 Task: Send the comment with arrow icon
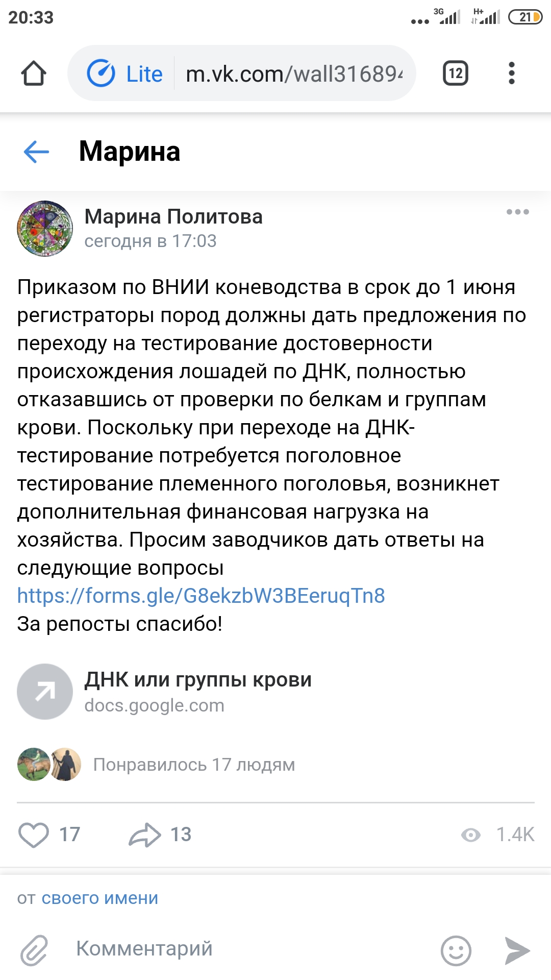(517, 950)
